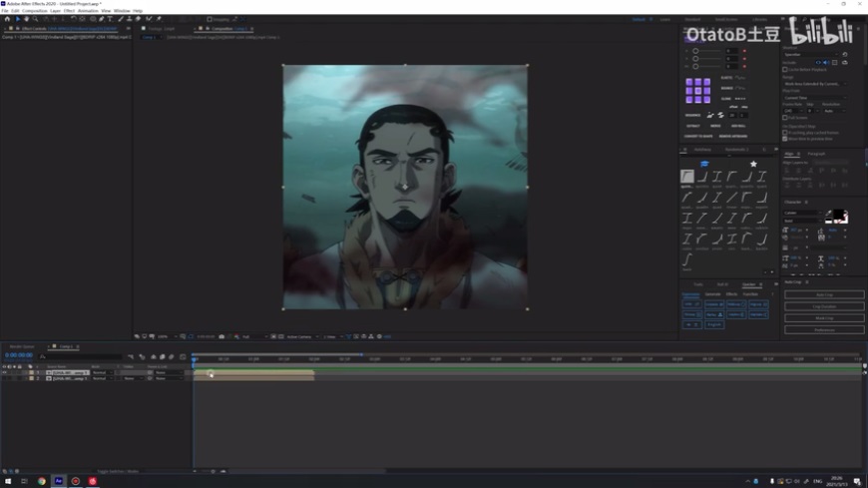Enable Cache Before Playback checkbox

(x=785, y=70)
